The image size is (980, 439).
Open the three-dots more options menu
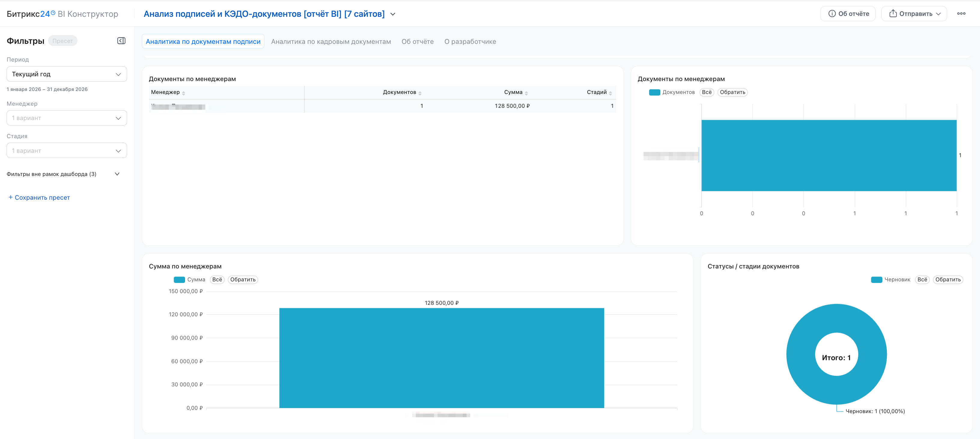click(x=961, y=14)
